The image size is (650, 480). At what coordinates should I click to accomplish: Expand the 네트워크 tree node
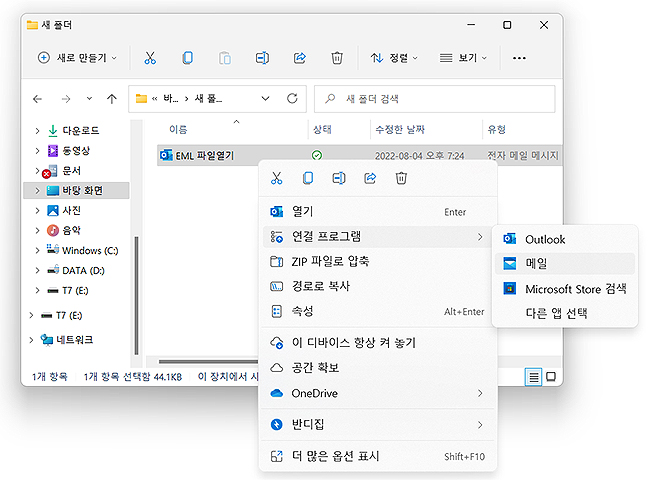[32, 340]
